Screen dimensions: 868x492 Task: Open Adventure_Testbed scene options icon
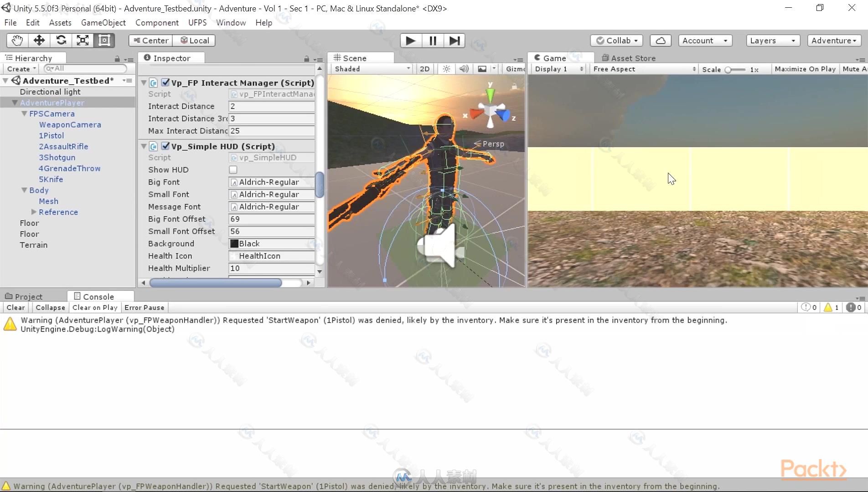pos(128,81)
